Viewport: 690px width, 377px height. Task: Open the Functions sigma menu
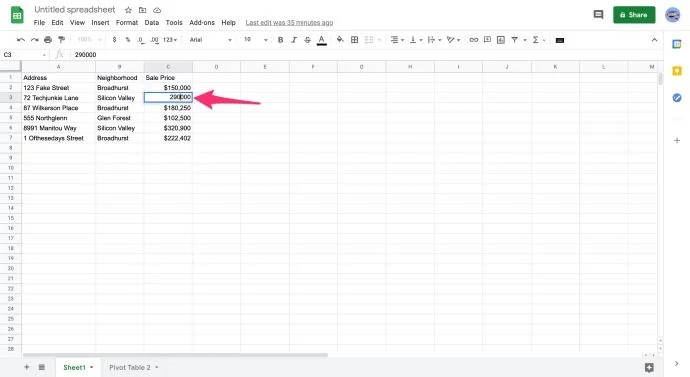pyautogui.click(x=536, y=40)
